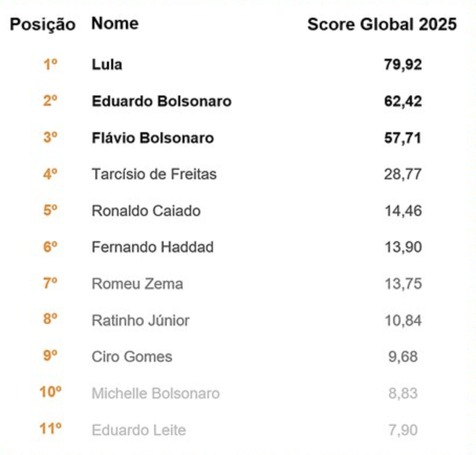476x455 pixels.
Task: Click Eduardo Leite's name
Action: pos(138,430)
